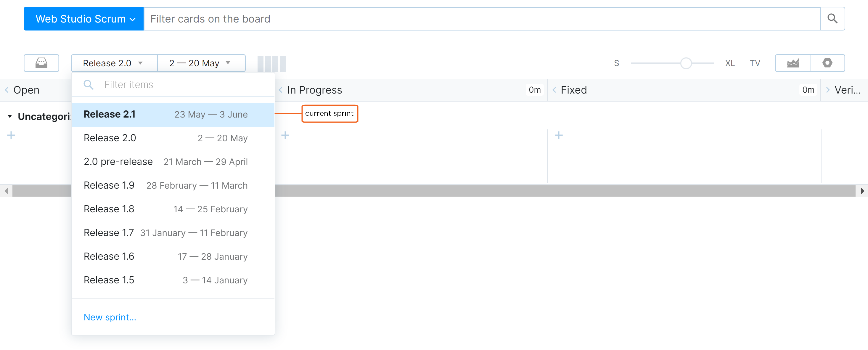Add card in Fixed column
Screen dimensions: 868x350
pyautogui.click(x=559, y=136)
